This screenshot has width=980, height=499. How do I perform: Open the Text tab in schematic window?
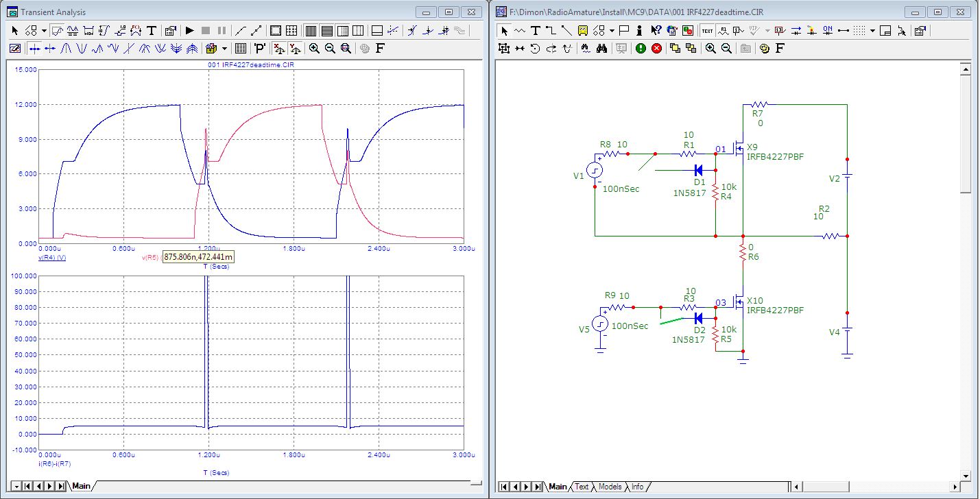pyautogui.click(x=582, y=487)
